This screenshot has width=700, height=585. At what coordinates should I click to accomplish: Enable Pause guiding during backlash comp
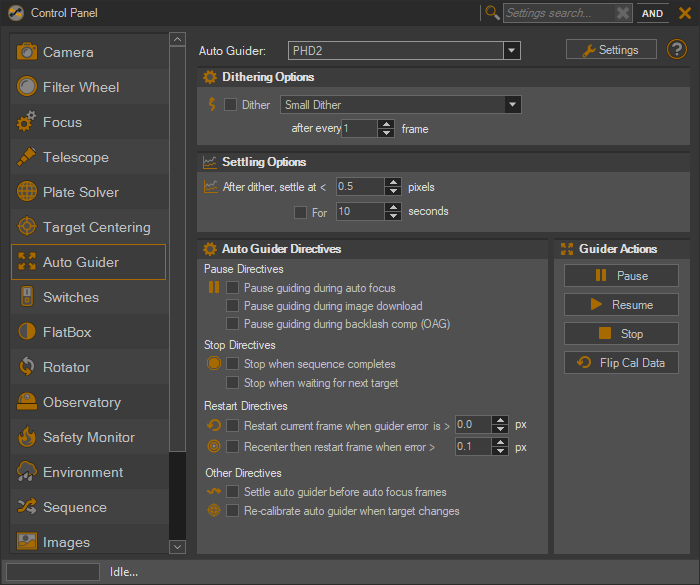(232, 323)
